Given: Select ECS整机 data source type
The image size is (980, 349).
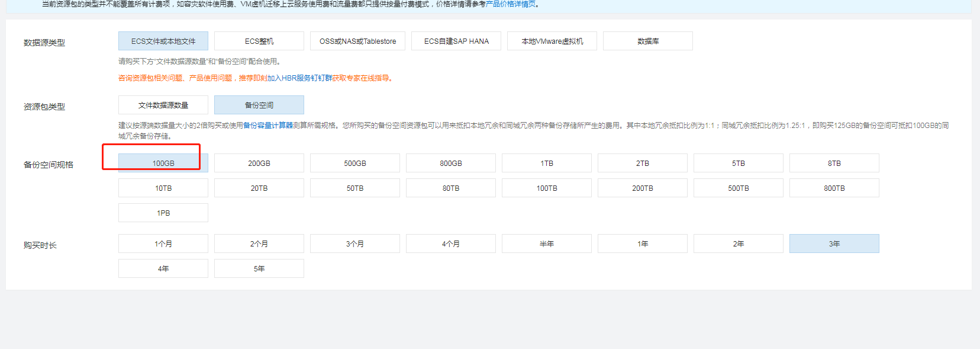Looking at the screenshot, I should click(259, 41).
